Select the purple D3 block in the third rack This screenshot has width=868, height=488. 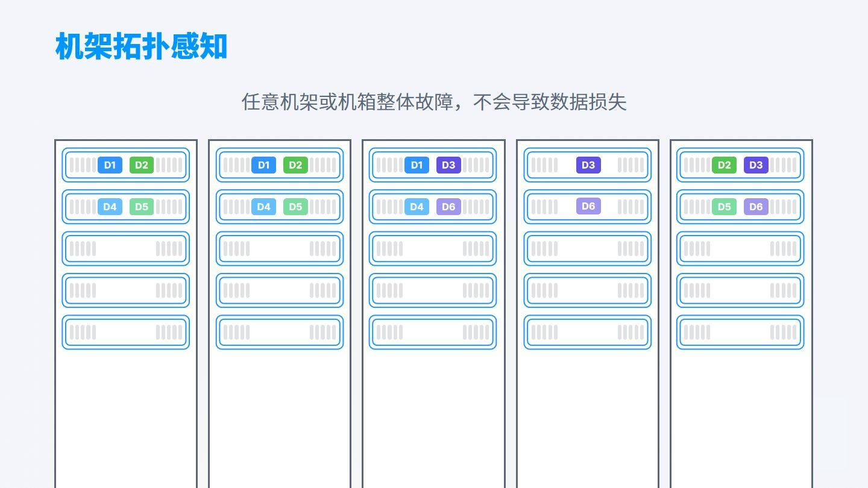(448, 165)
